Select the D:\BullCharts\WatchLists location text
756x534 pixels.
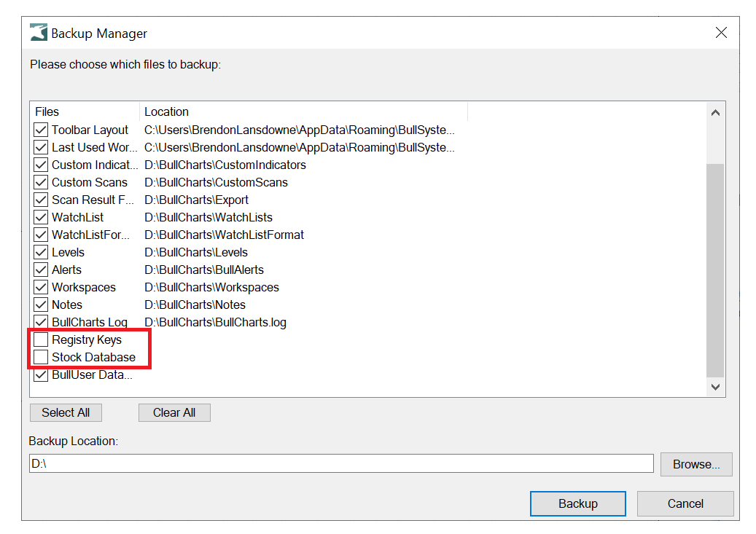[x=209, y=217]
